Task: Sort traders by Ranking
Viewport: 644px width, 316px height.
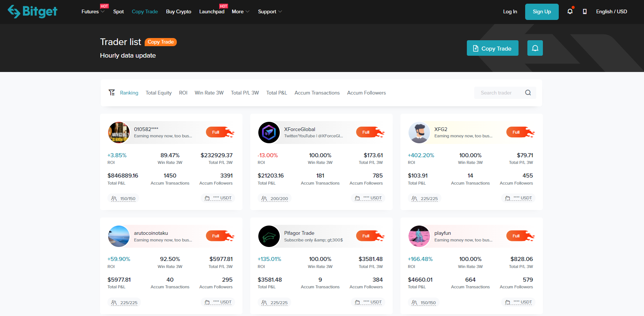Action: (129, 93)
